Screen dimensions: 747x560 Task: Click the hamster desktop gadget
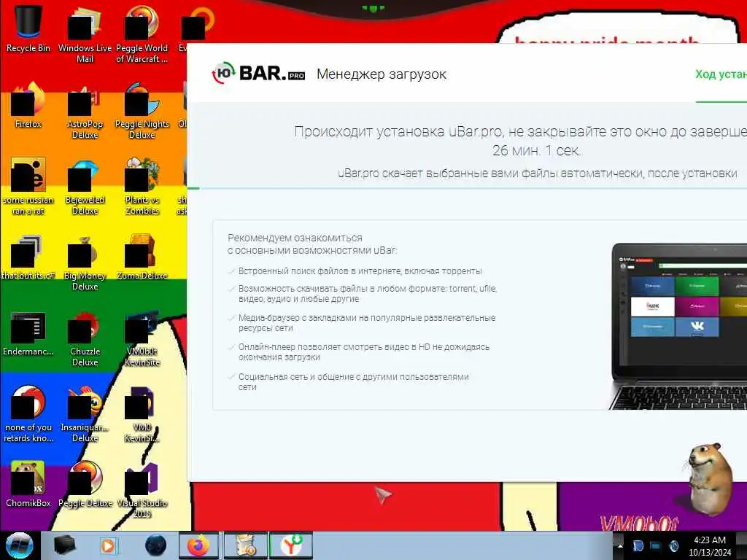709,478
